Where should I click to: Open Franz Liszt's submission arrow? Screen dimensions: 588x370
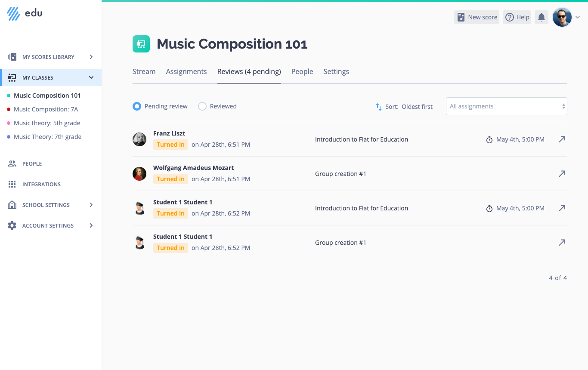(x=562, y=139)
